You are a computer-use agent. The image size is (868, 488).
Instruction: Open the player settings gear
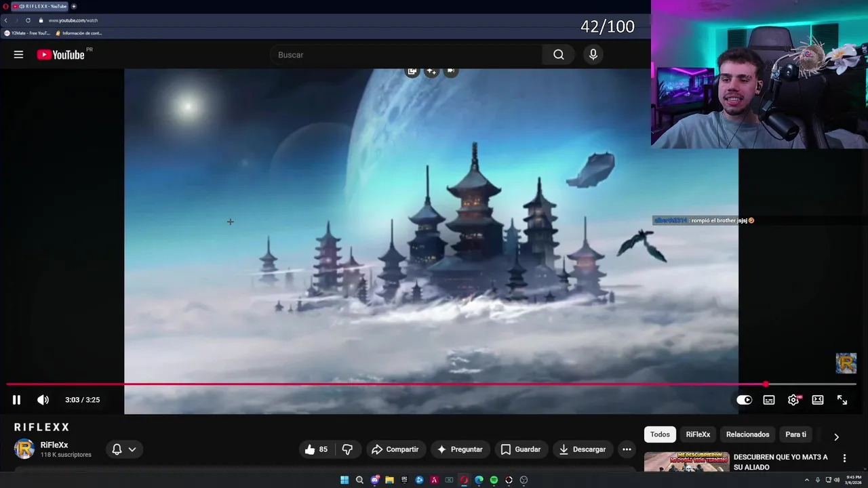coord(793,400)
